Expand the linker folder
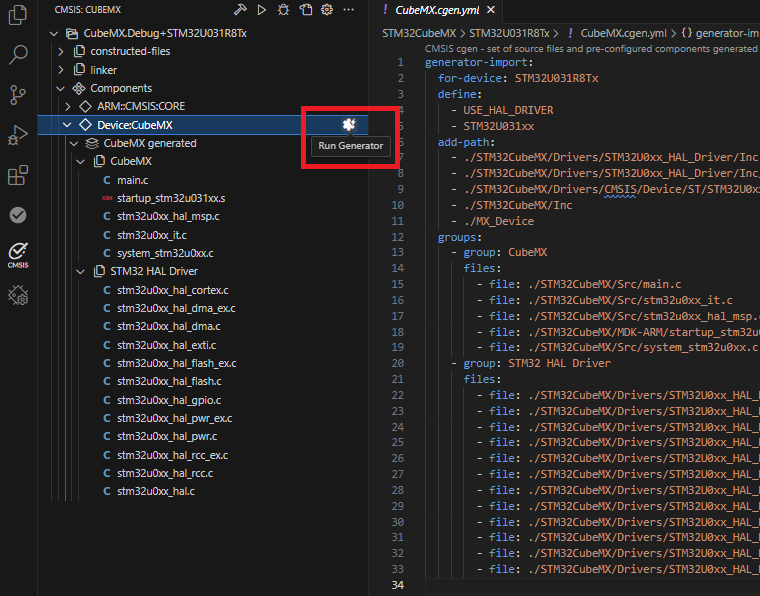 [x=62, y=70]
